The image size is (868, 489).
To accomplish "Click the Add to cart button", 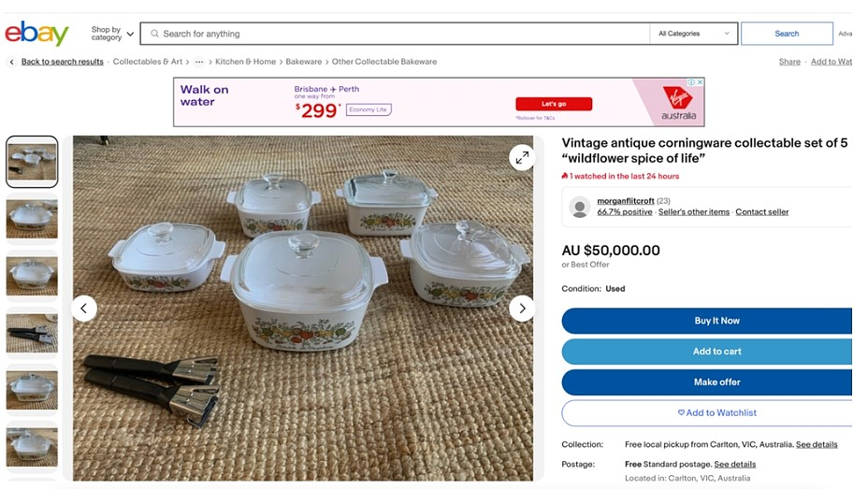I will (716, 352).
